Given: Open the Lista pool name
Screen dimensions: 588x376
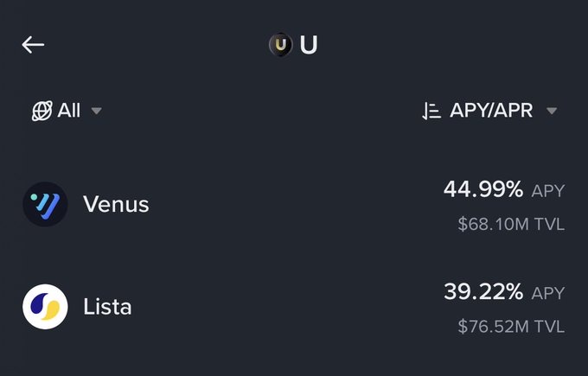Looking at the screenshot, I should pyautogui.click(x=107, y=306).
